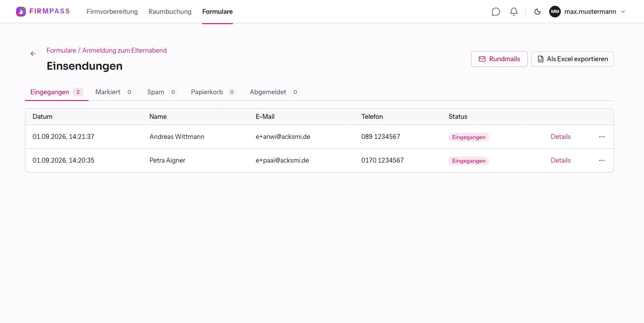Click the date 01.09.2026, 14:21:37

coord(64,137)
